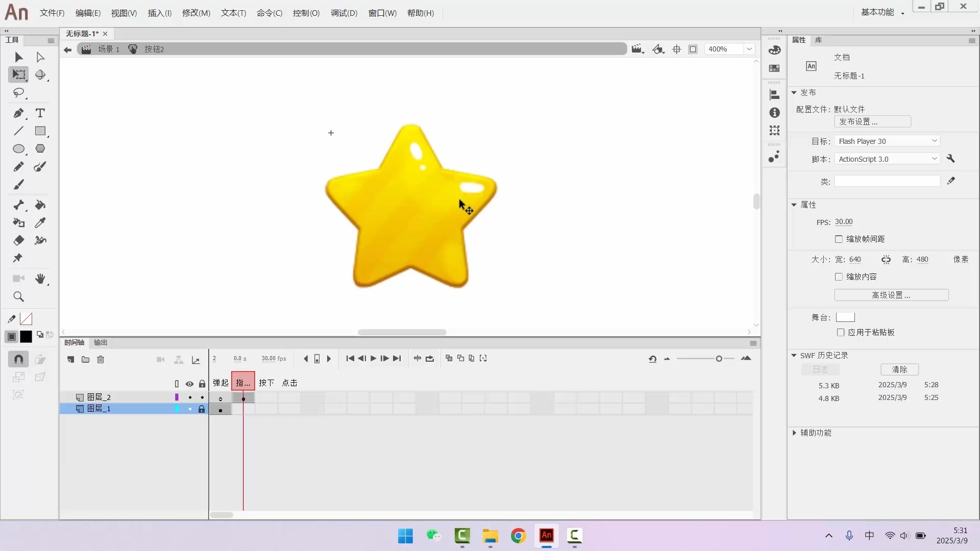This screenshot has height=551, width=980.
Task: Click the 高级设置 button
Action: [891, 295]
